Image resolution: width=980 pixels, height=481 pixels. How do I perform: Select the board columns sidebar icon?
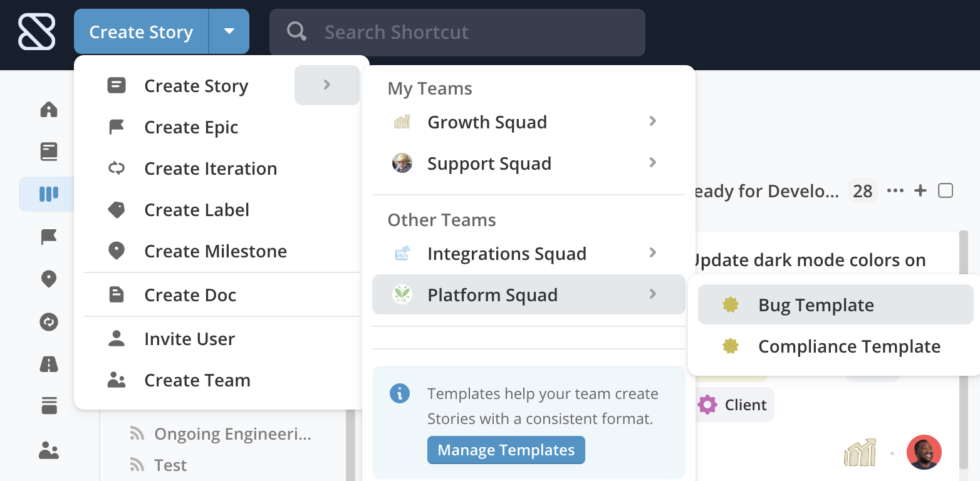[49, 194]
